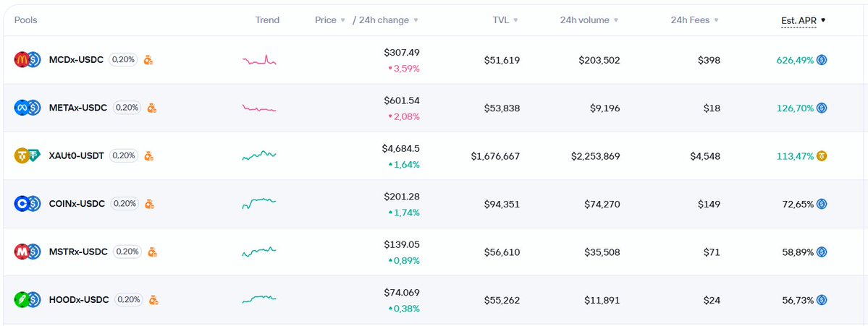The height and width of the screenshot is (326, 868).
Task: Click the MCDx-USDC token pair icon
Action: (x=27, y=60)
